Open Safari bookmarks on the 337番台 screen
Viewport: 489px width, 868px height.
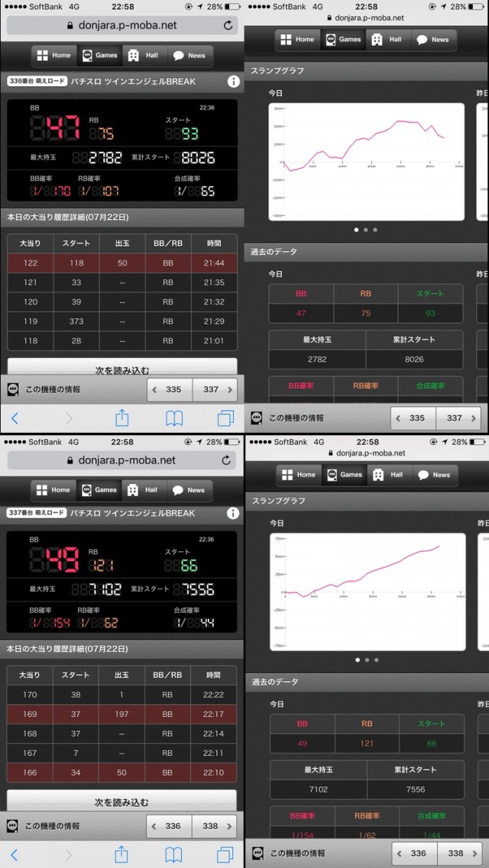point(174,854)
